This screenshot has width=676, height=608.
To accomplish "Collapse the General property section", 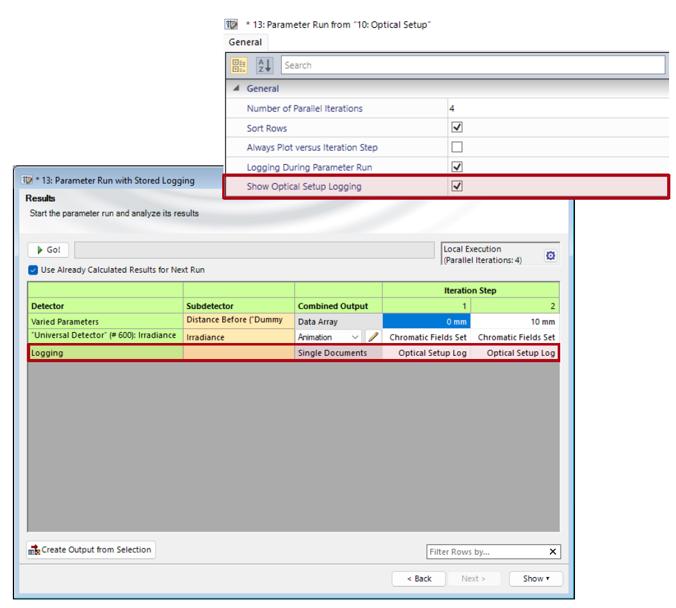I will [236, 88].
